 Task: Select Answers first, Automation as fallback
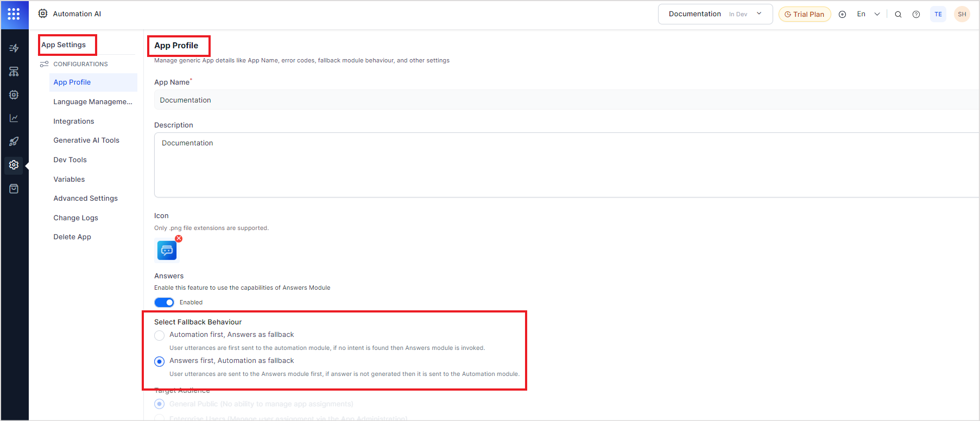tap(159, 362)
